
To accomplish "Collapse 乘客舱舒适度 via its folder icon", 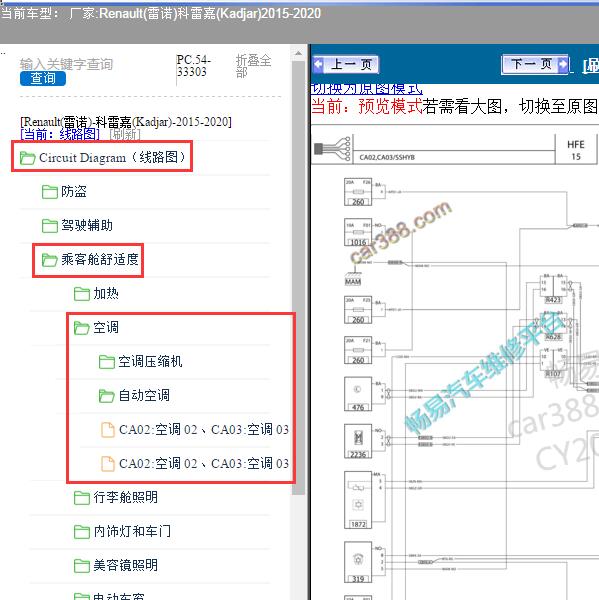I will pyautogui.click(x=50, y=259).
